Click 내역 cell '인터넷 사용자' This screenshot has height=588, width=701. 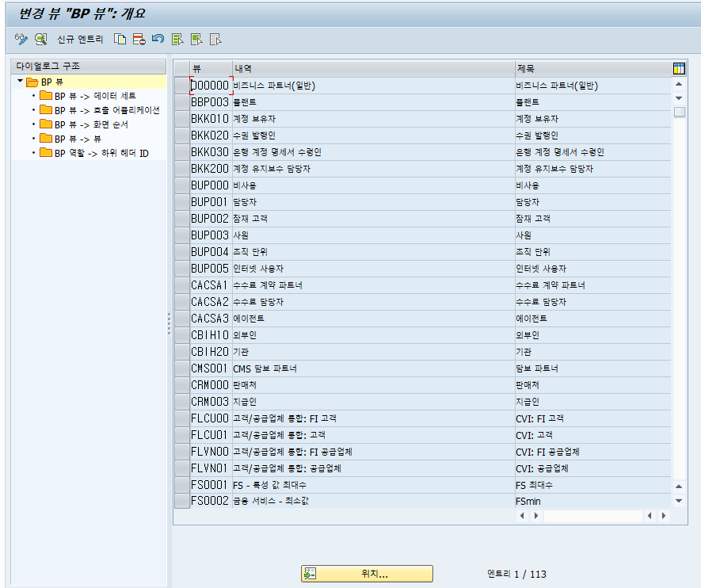pyautogui.click(x=373, y=269)
